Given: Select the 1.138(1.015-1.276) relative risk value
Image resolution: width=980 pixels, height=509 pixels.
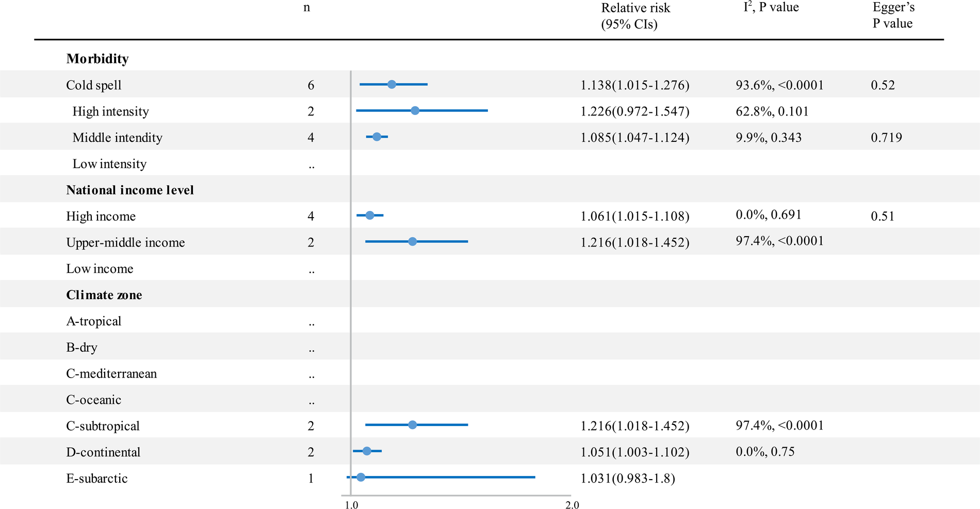Looking at the screenshot, I should point(635,85).
